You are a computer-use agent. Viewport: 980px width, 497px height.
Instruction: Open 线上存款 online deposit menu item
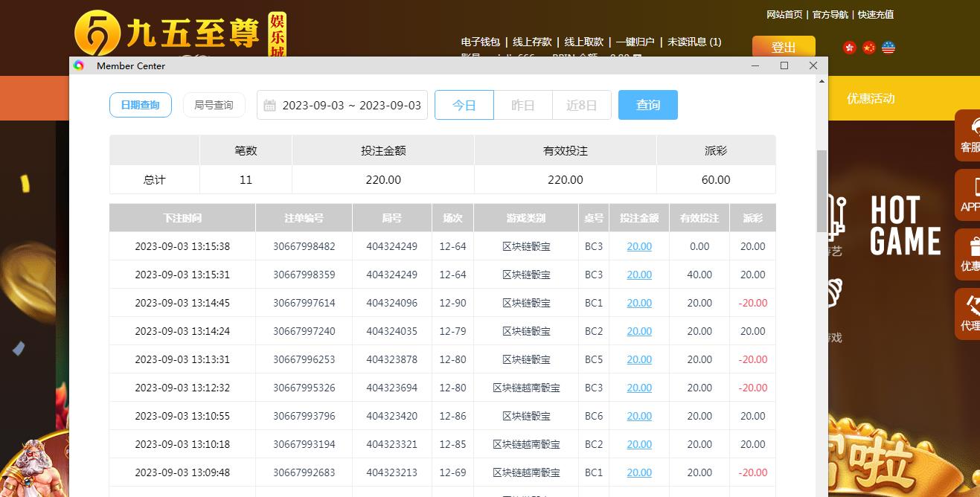(x=532, y=42)
